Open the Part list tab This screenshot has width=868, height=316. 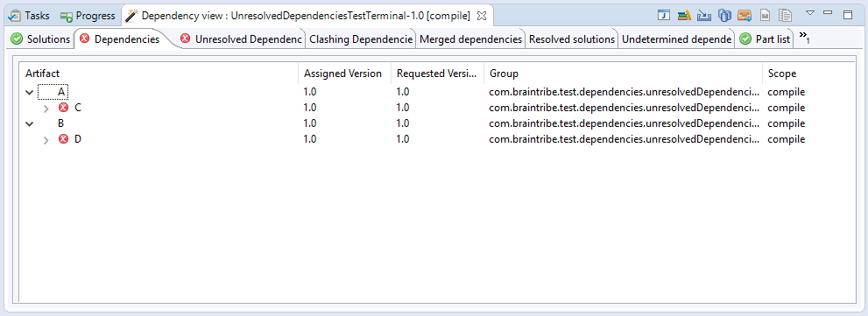click(766, 39)
